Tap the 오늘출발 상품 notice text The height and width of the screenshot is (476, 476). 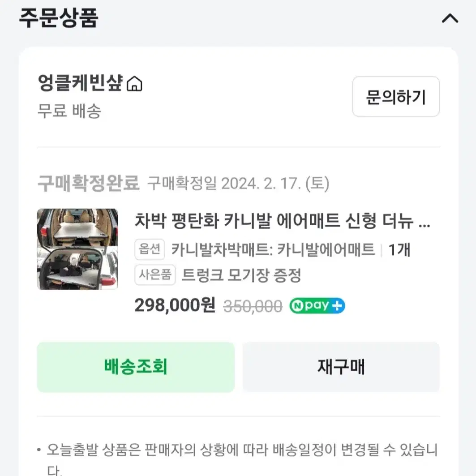click(241, 459)
